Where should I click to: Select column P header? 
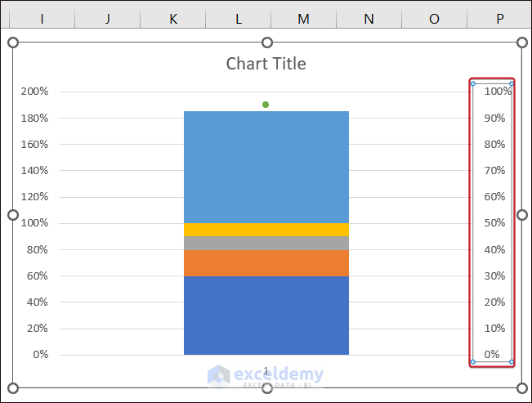click(x=499, y=18)
